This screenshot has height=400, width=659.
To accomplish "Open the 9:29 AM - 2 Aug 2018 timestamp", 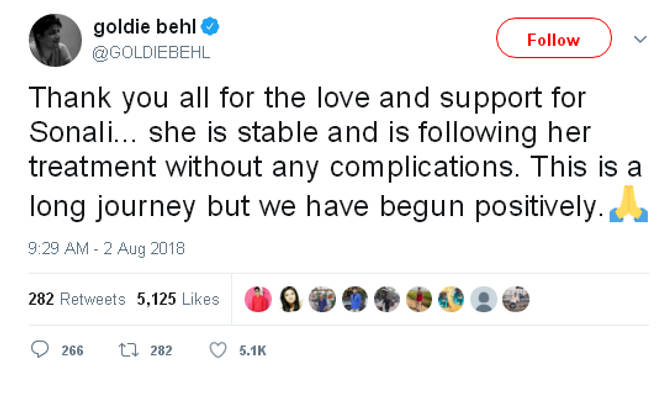I will (106, 248).
